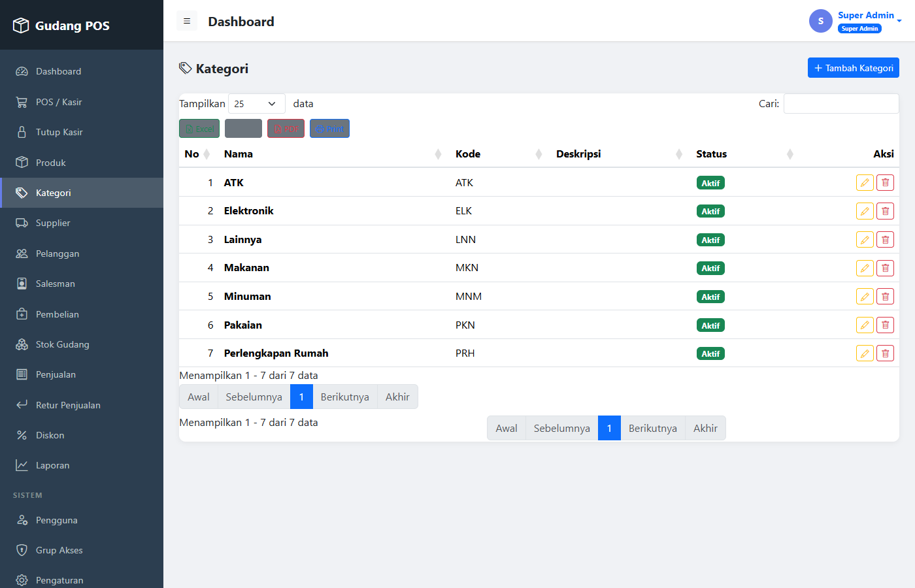
Task: Click the edit pencil icon for ATK
Action: tap(865, 183)
